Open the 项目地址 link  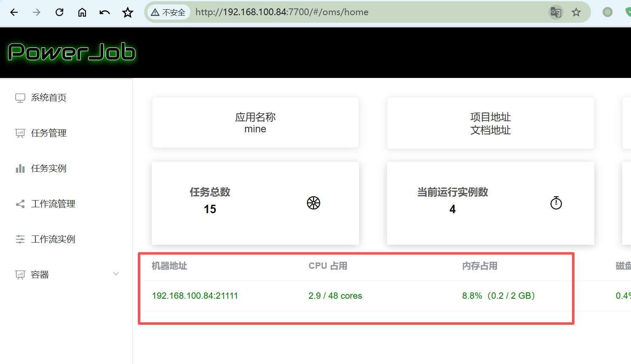491,117
